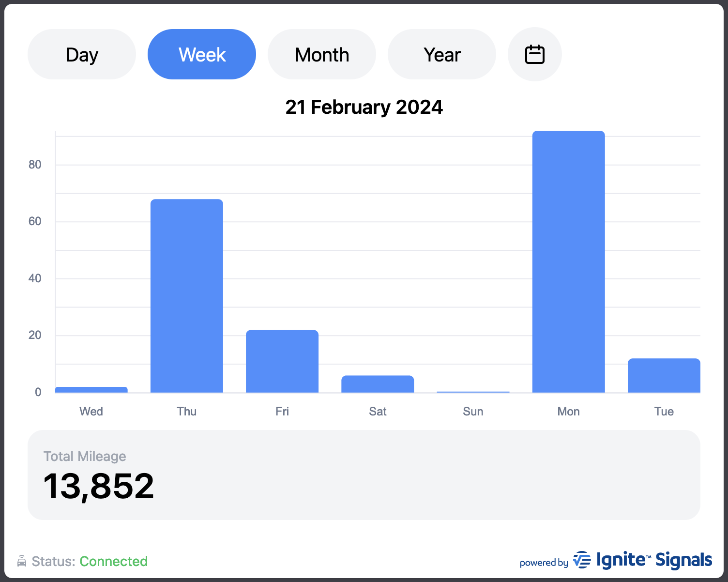Switch to the Month view tab
728x582 pixels.
[322, 54]
